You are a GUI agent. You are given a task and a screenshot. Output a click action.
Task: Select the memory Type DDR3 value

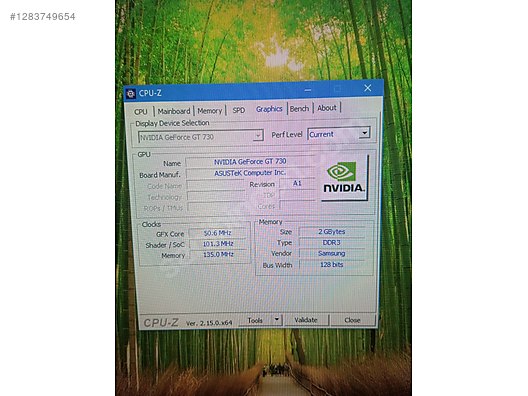tap(332, 242)
